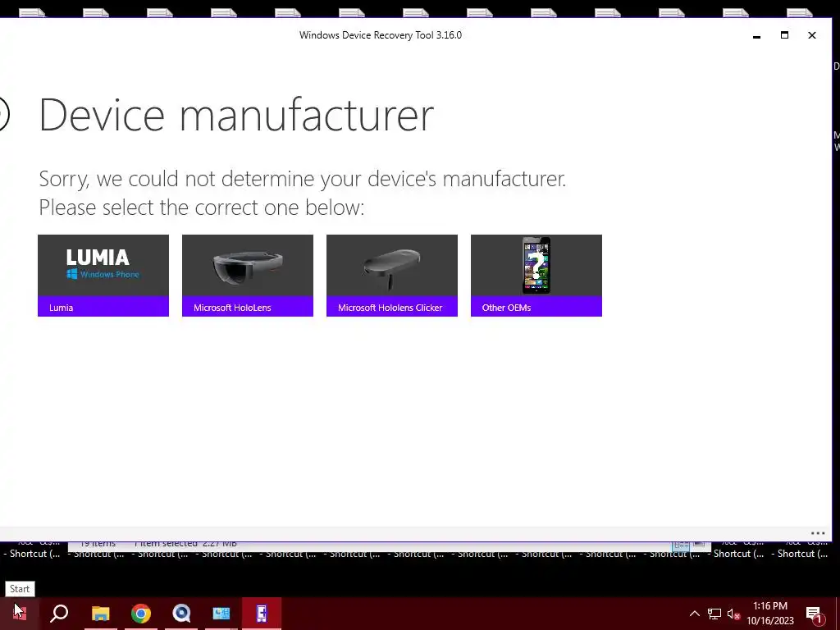Click the Windows Start button
This screenshot has width=840, height=630.
[20, 614]
